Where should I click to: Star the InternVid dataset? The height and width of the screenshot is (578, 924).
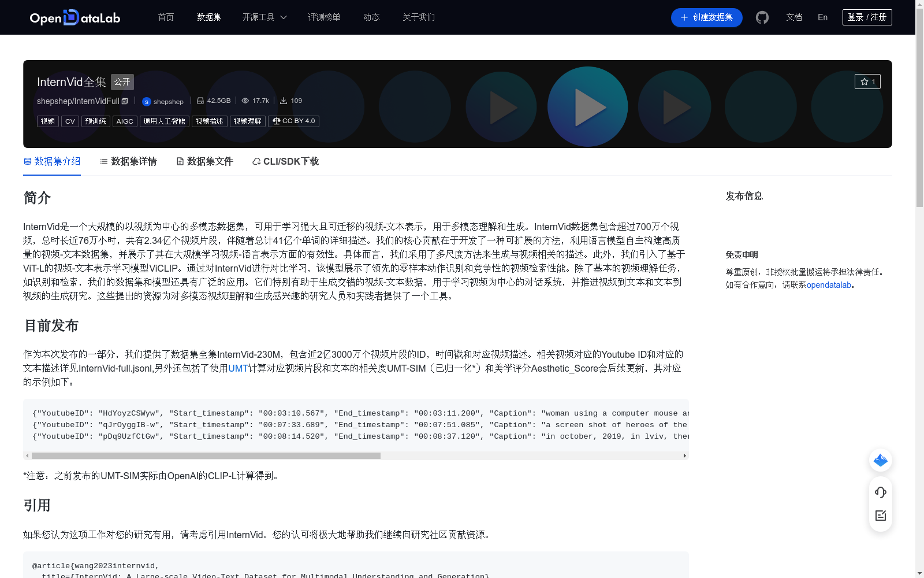(x=867, y=81)
